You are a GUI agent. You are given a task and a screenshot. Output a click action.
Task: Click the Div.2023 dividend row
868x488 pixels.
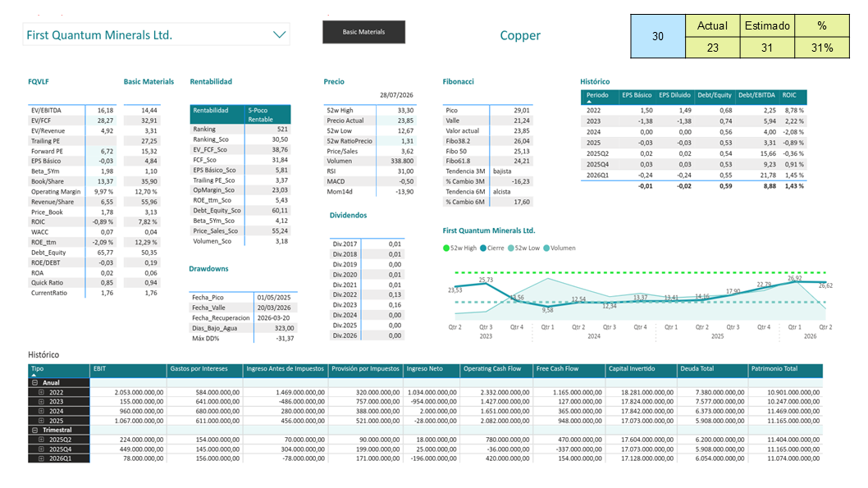click(367, 305)
